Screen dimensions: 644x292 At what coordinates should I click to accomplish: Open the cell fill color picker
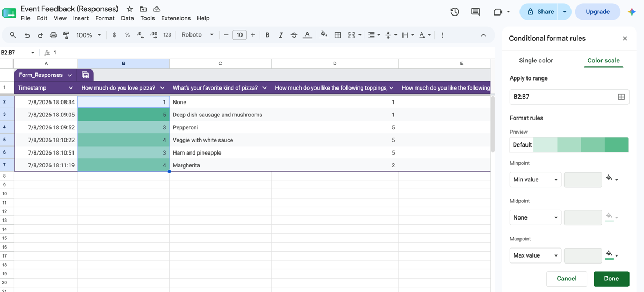[324, 35]
